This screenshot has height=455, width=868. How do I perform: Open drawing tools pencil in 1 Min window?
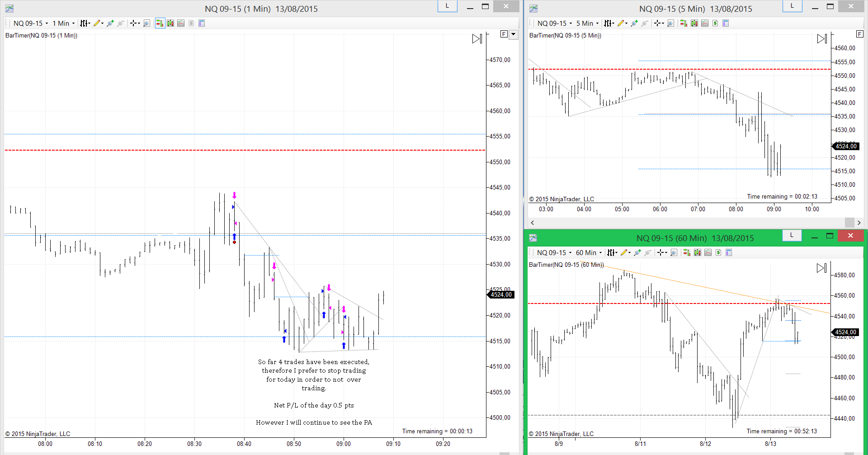(x=98, y=23)
